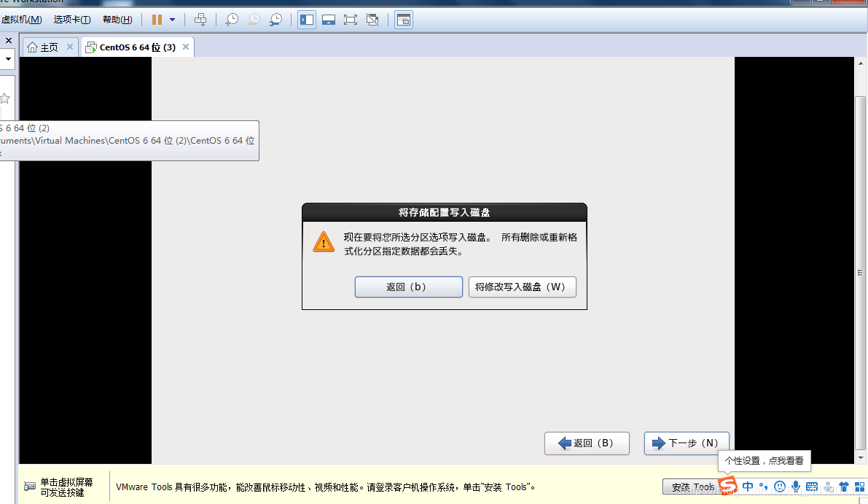Start Sogou voice input microphone
This screenshot has height=504, width=868.
pyautogui.click(x=795, y=486)
